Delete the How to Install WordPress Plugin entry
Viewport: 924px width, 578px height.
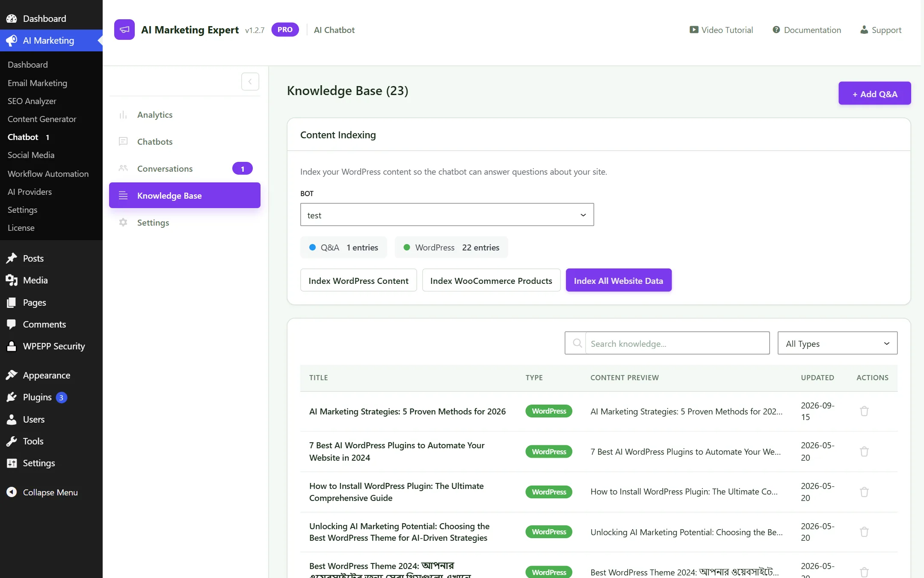click(x=864, y=492)
